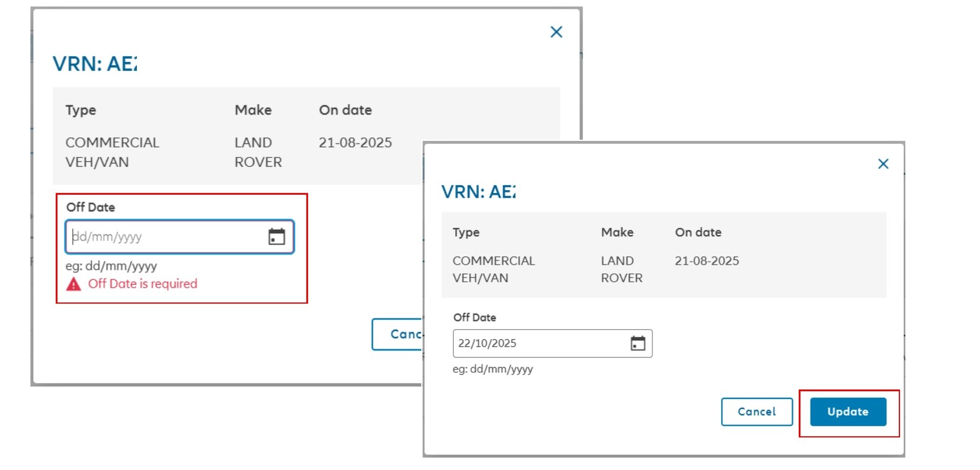Screen dimensions: 980x470
Task: Click 'eg: dd/mm/yyyy' hint in front dialog
Action: click(493, 369)
